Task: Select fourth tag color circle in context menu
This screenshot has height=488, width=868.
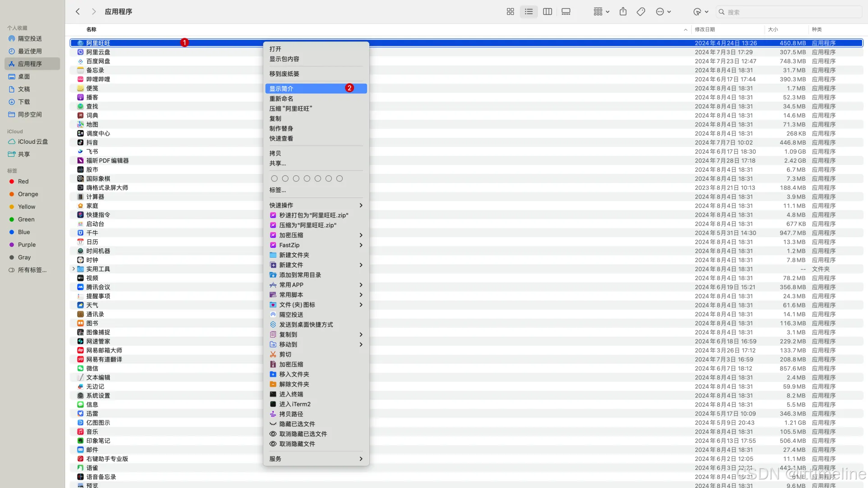Action: (x=307, y=179)
